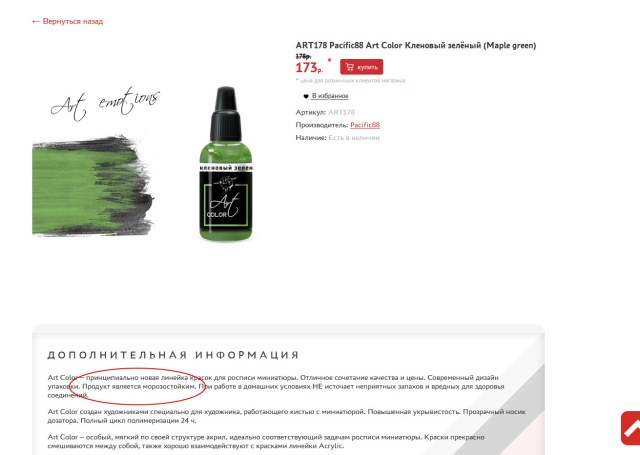Click the product title ART178 Pacific88 heading
Image resolution: width=640 pixels, height=455 pixels.
416,45
